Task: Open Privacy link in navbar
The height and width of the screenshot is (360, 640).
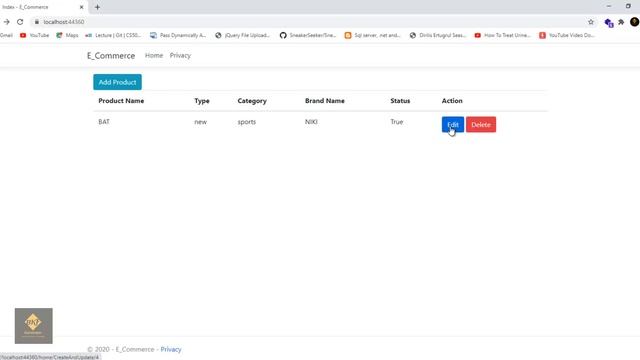Action: (x=180, y=56)
